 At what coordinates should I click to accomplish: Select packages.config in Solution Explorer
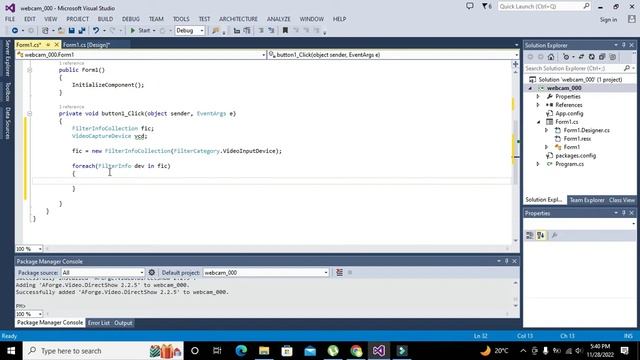click(576, 156)
